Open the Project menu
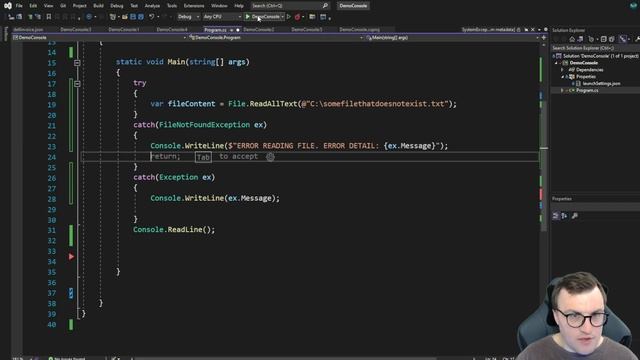This screenshot has height=360, width=640. point(80,6)
